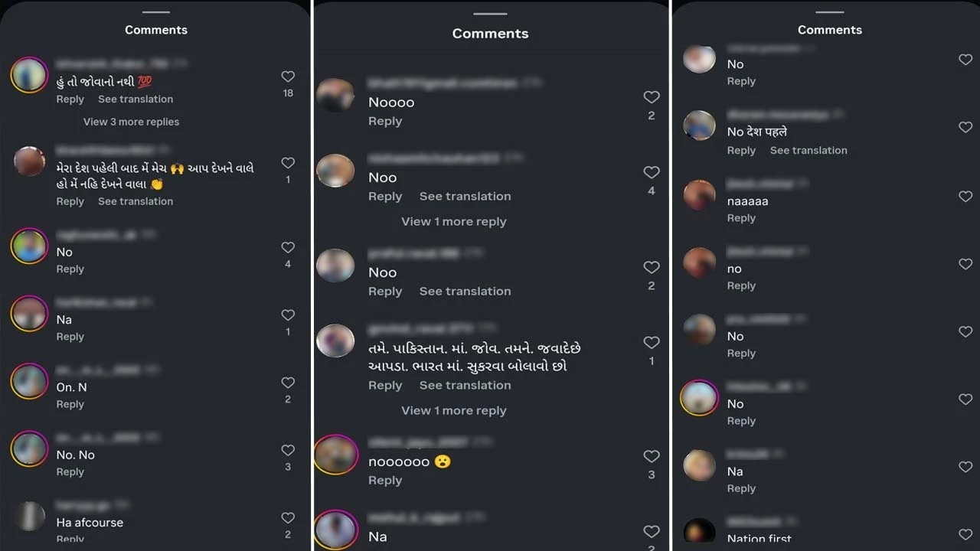Like the comment with 18 likes
980x551 pixels.
pos(288,77)
